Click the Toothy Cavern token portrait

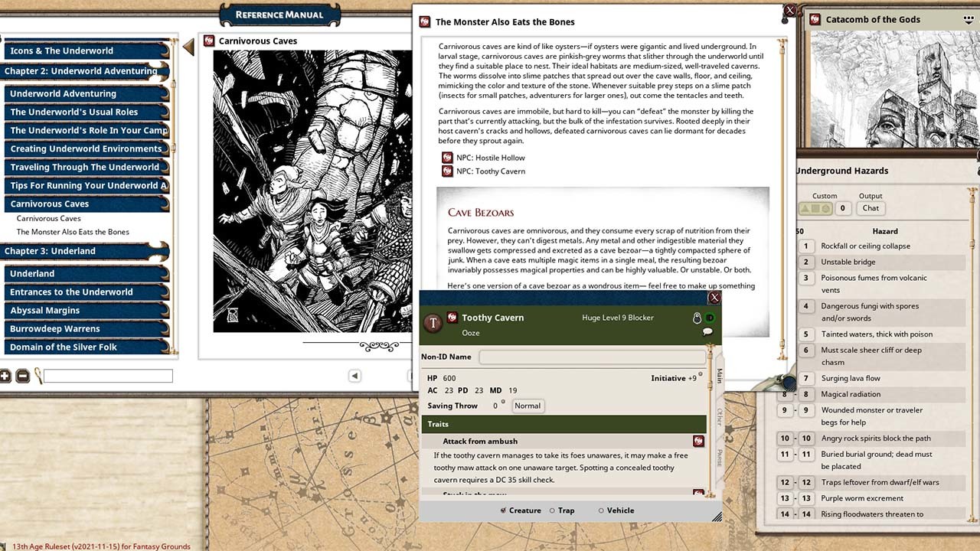pyautogui.click(x=433, y=323)
